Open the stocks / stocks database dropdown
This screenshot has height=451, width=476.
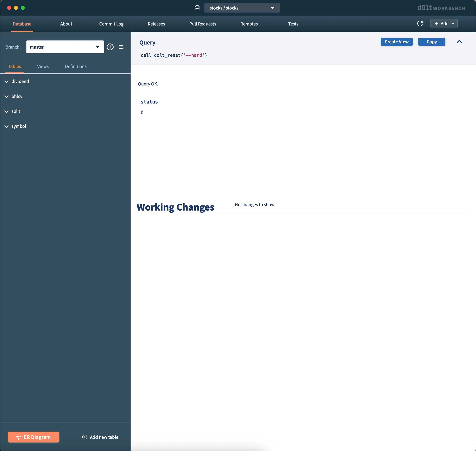tap(242, 8)
